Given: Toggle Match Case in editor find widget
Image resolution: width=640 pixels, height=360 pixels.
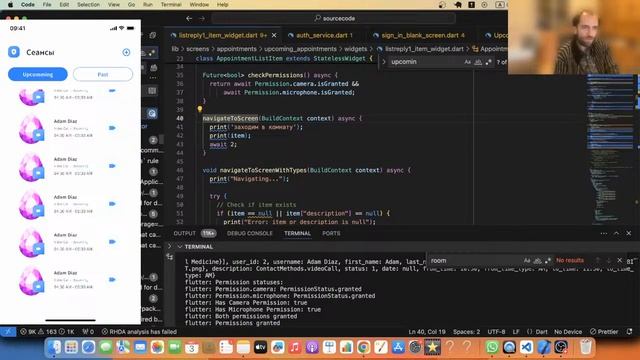Looking at the screenshot, I should [x=467, y=62].
